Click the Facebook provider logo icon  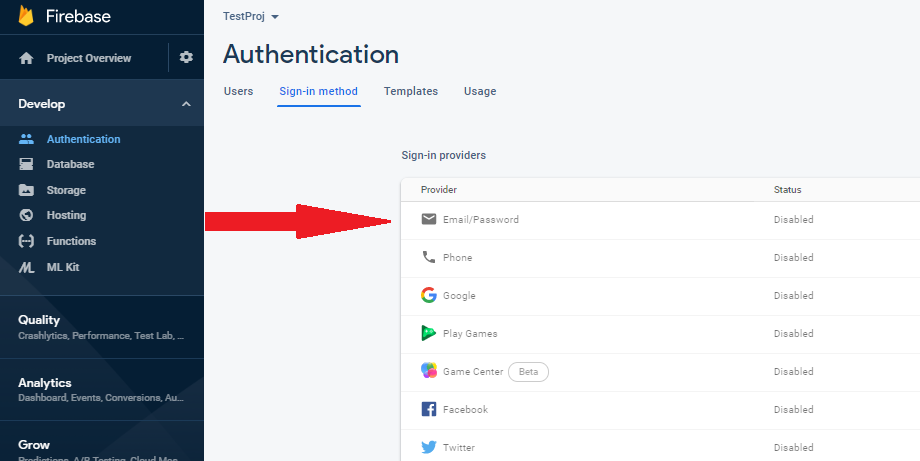click(429, 409)
